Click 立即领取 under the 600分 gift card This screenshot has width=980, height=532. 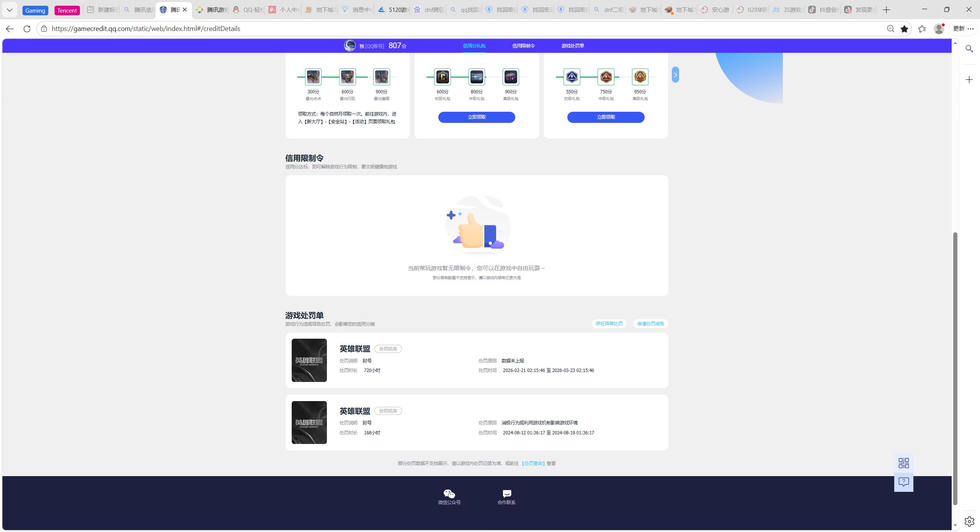tap(477, 117)
